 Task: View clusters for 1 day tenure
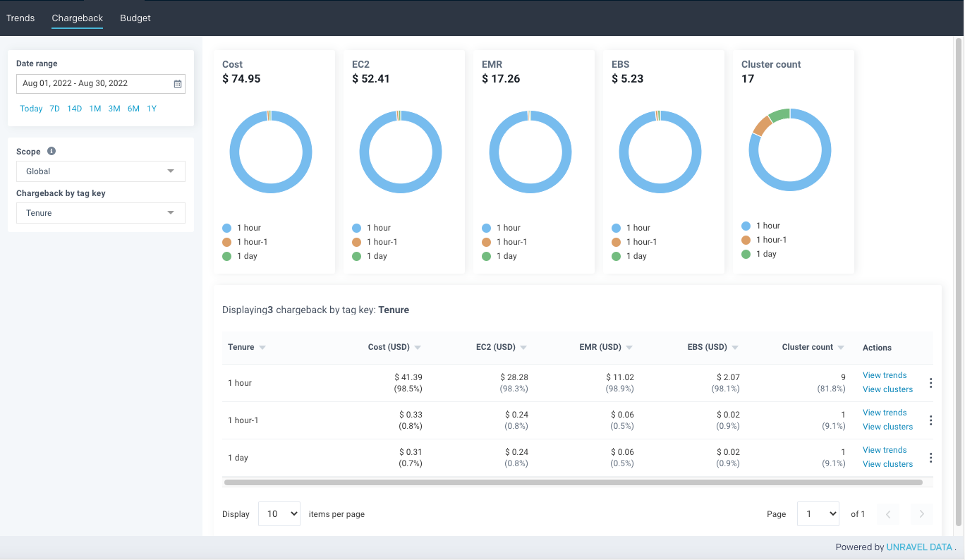pos(887,464)
